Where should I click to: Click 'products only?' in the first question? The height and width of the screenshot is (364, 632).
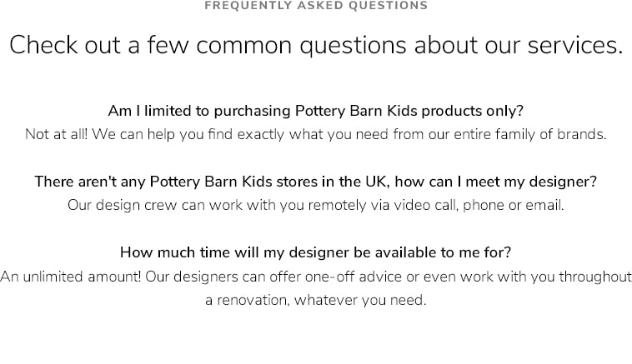pyautogui.click(x=473, y=111)
